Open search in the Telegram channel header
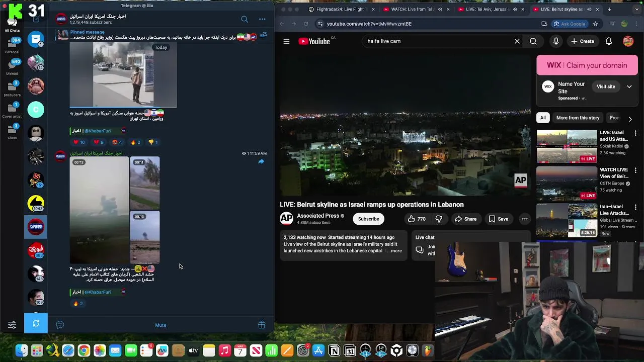 click(245, 19)
